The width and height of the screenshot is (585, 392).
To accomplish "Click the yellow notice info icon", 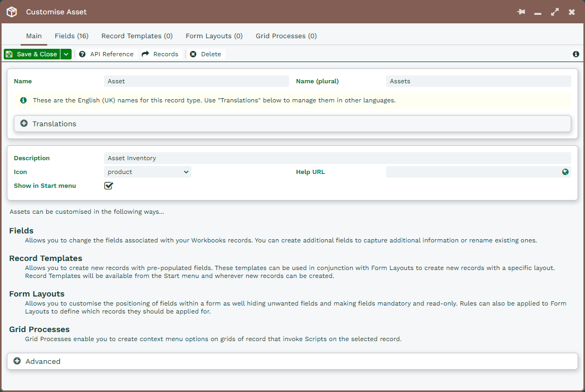I will [x=23, y=100].
